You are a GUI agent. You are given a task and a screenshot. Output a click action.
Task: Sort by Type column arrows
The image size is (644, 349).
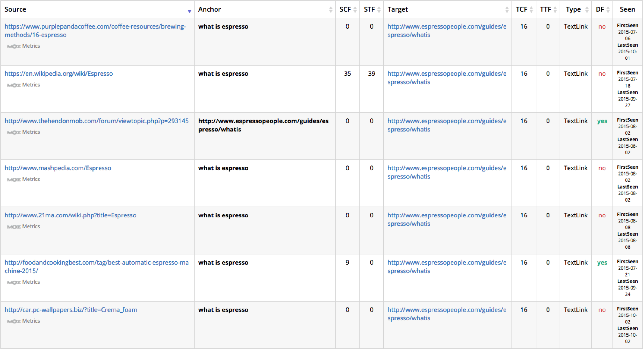[x=587, y=9]
